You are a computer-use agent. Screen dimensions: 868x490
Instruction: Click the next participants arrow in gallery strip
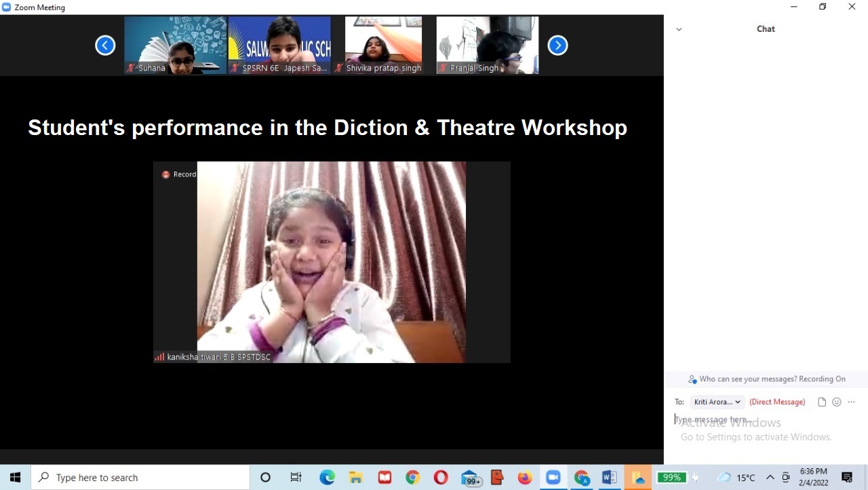click(x=557, y=45)
